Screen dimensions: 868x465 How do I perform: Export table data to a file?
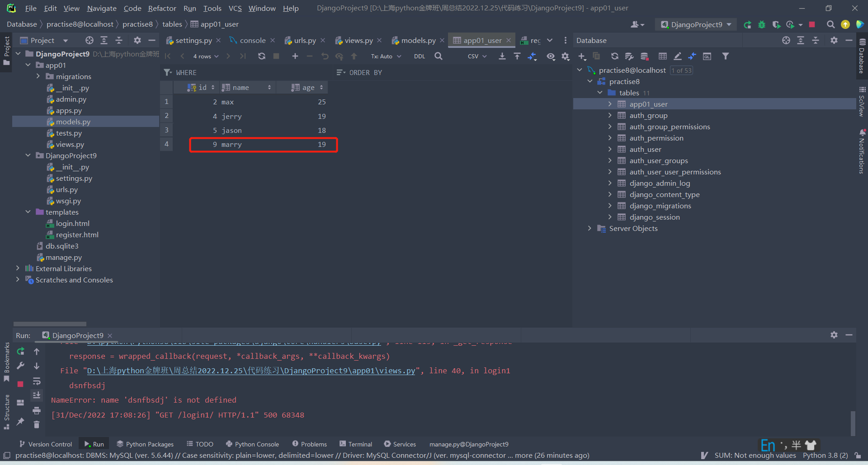coord(502,56)
